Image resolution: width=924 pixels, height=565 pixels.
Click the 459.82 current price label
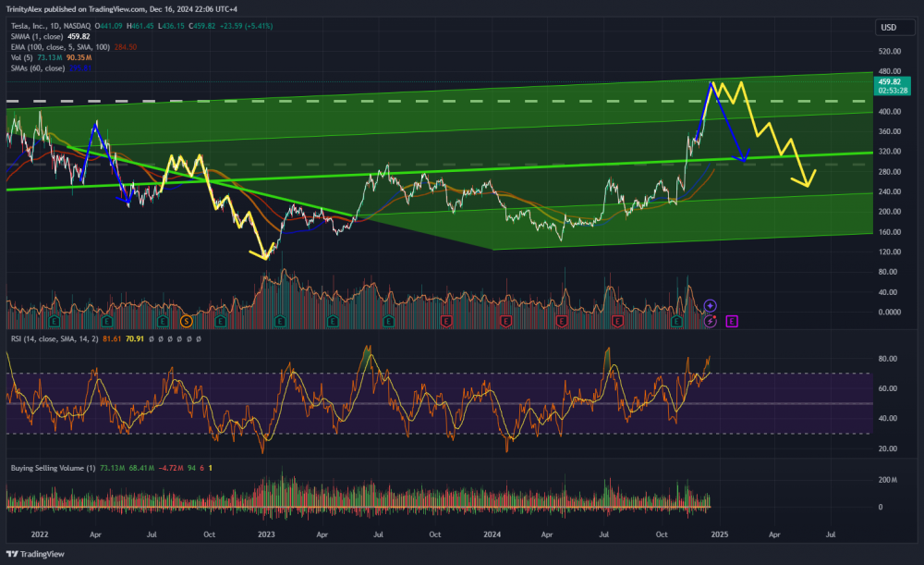pos(888,82)
